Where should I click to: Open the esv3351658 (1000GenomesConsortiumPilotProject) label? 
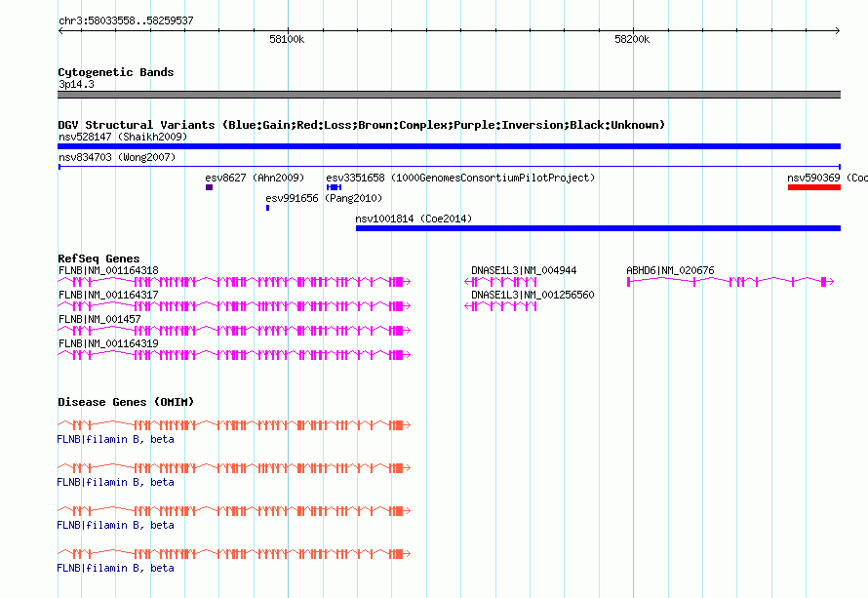click(x=460, y=178)
